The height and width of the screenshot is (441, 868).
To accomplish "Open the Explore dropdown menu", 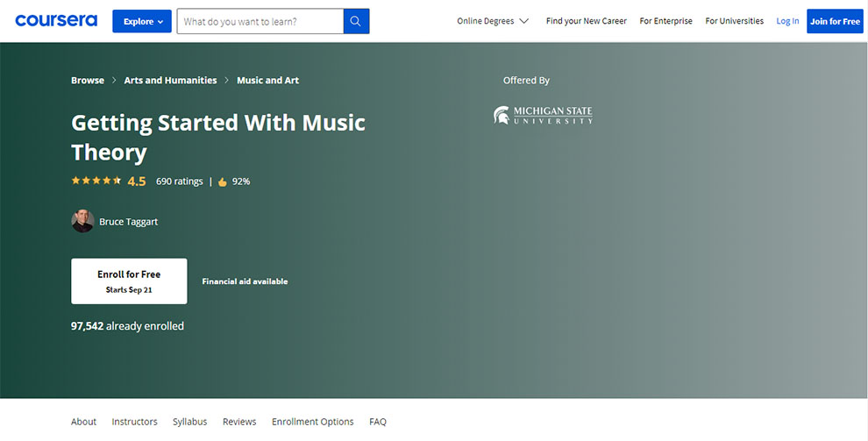I will tap(142, 21).
